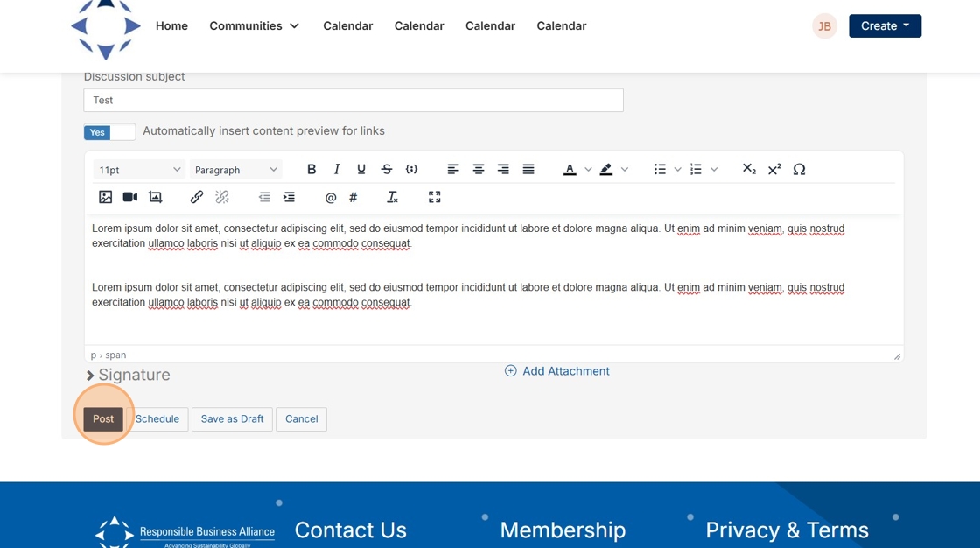Click Add Attachment link
This screenshot has height=548, width=980.
[556, 371]
